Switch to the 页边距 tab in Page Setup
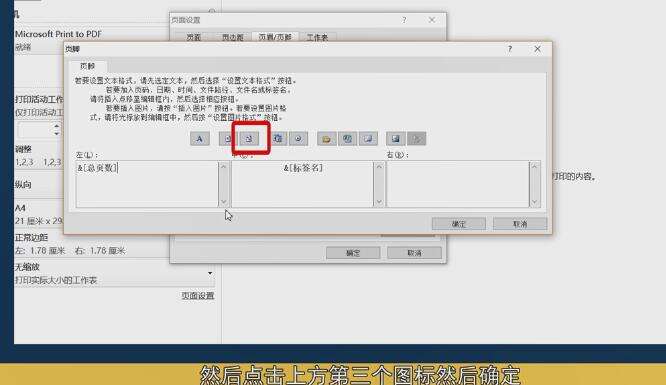 pyautogui.click(x=232, y=37)
